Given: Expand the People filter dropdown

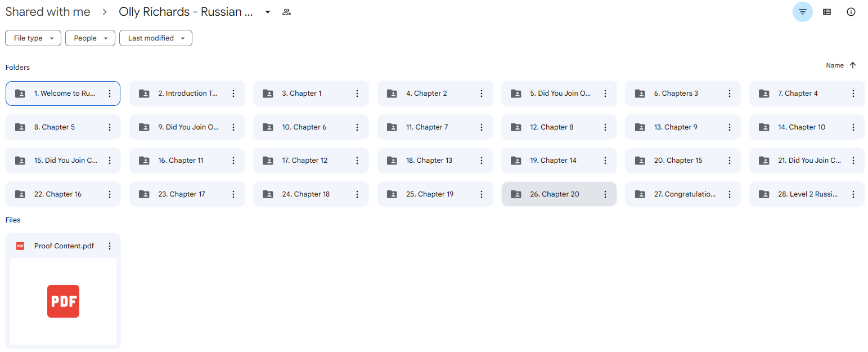Looking at the screenshot, I should [x=90, y=38].
